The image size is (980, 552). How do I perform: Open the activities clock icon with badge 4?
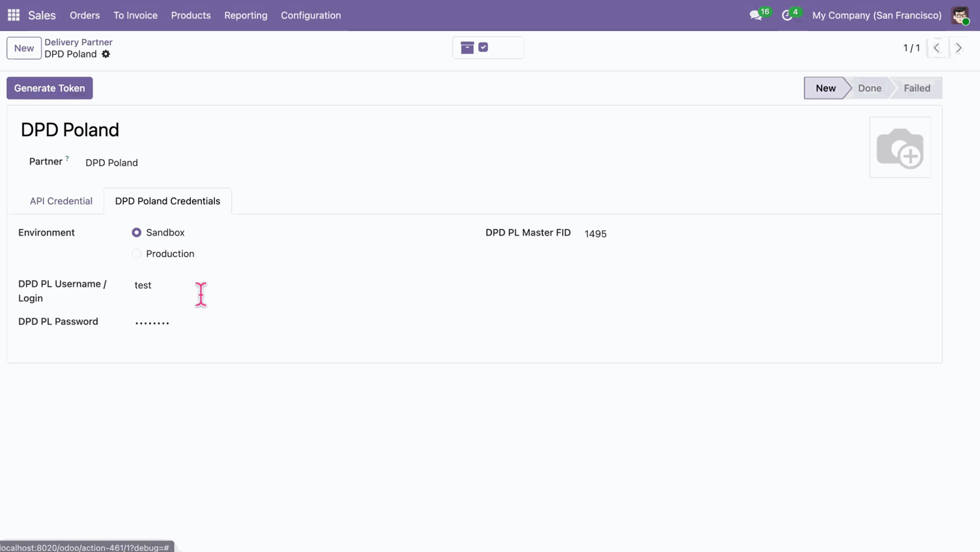point(787,15)
